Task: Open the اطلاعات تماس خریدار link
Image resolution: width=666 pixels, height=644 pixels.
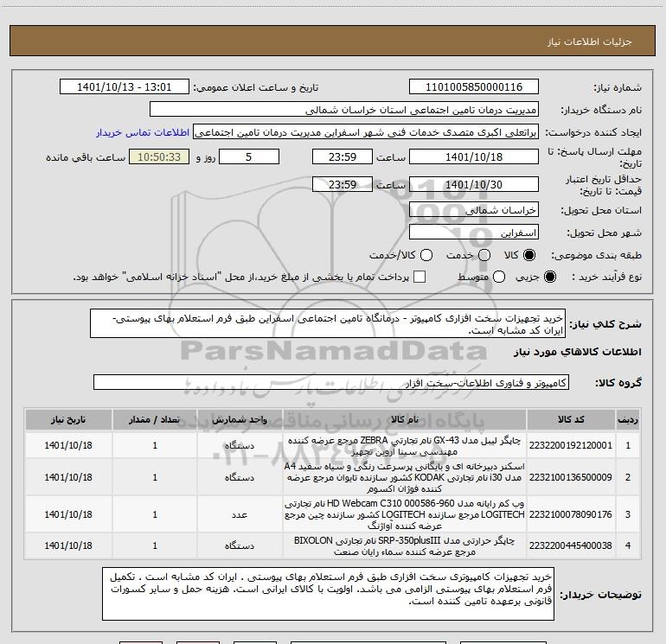Action: point(143,132)
